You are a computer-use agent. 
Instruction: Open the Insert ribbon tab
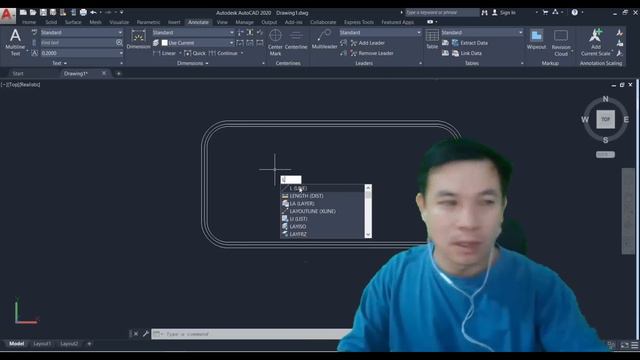pyautogui.click(x=174, y=22)
